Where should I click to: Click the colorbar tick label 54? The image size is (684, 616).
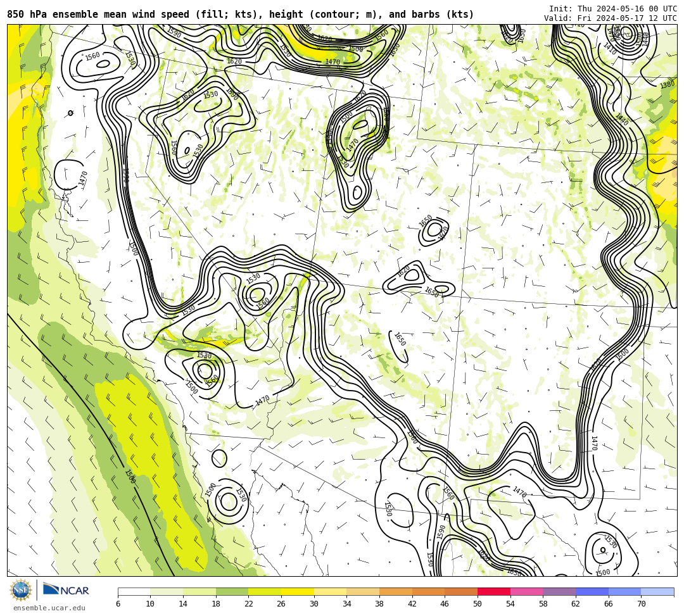click(x=510, y=604)
